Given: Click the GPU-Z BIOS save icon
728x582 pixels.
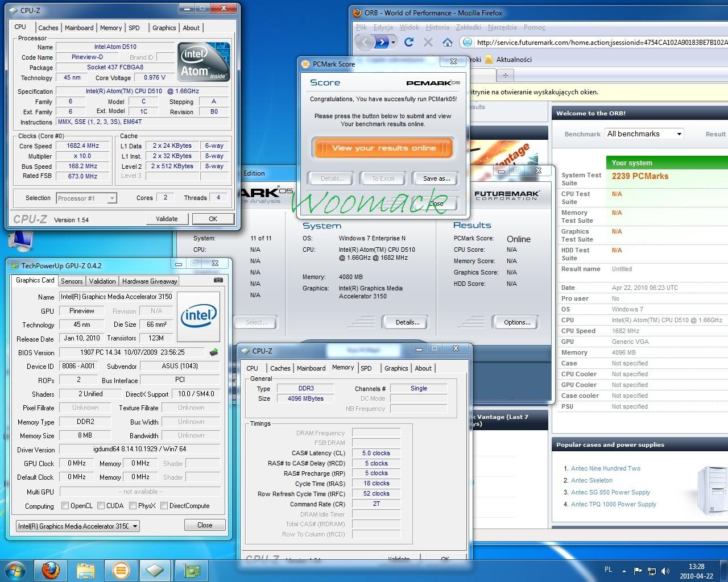Looking at the screenshot, I should point(214,352).
